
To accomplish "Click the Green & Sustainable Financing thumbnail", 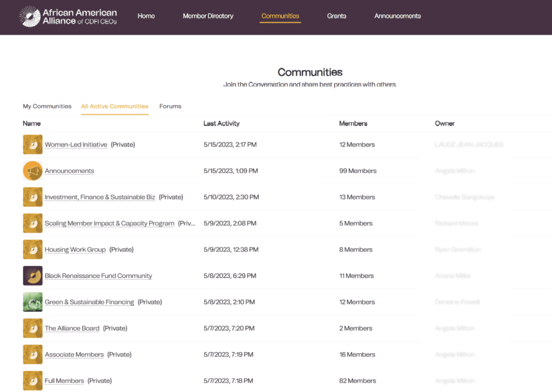I will 33,302.
